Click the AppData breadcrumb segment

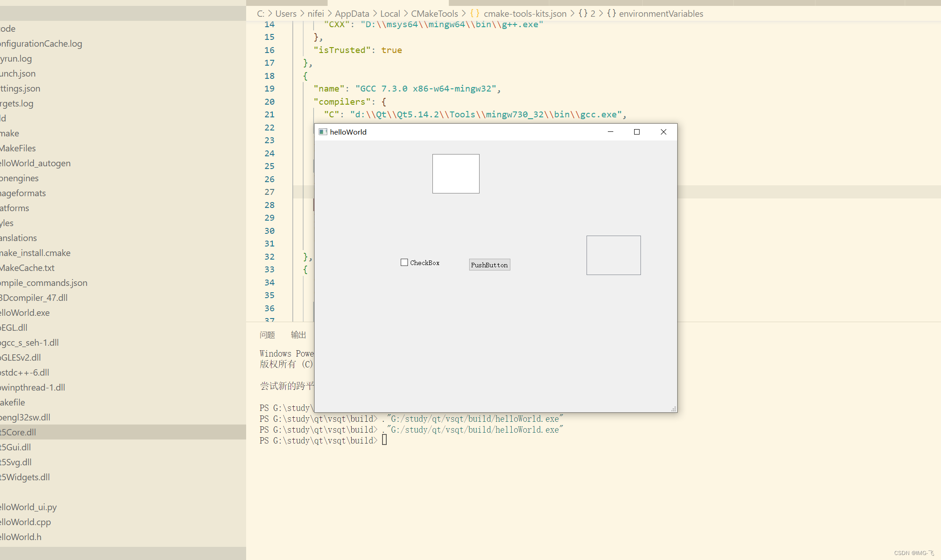(352, 14)
